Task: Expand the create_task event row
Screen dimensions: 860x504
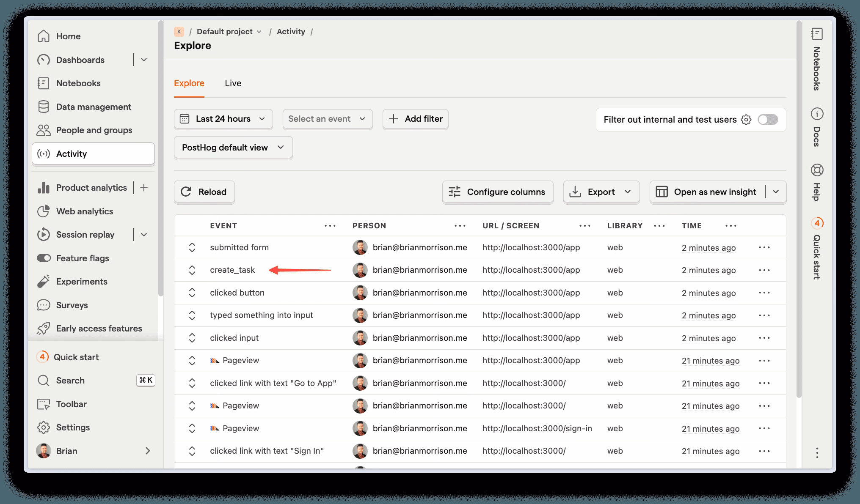Action: (192, 270)
